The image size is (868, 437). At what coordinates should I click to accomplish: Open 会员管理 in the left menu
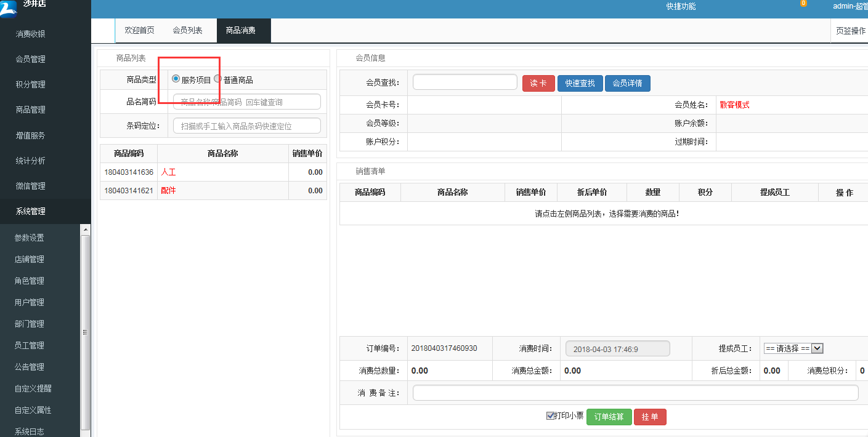click(x=31, y=59)
